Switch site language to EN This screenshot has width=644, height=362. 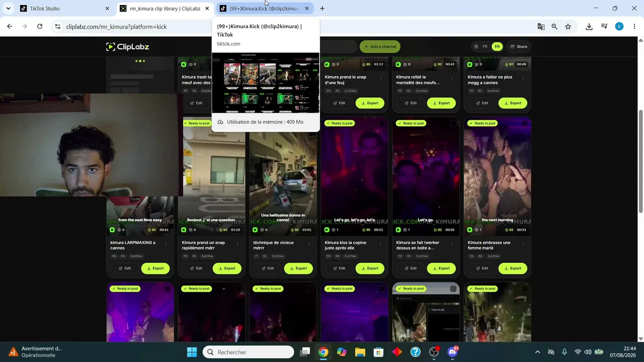coord(497,47)
